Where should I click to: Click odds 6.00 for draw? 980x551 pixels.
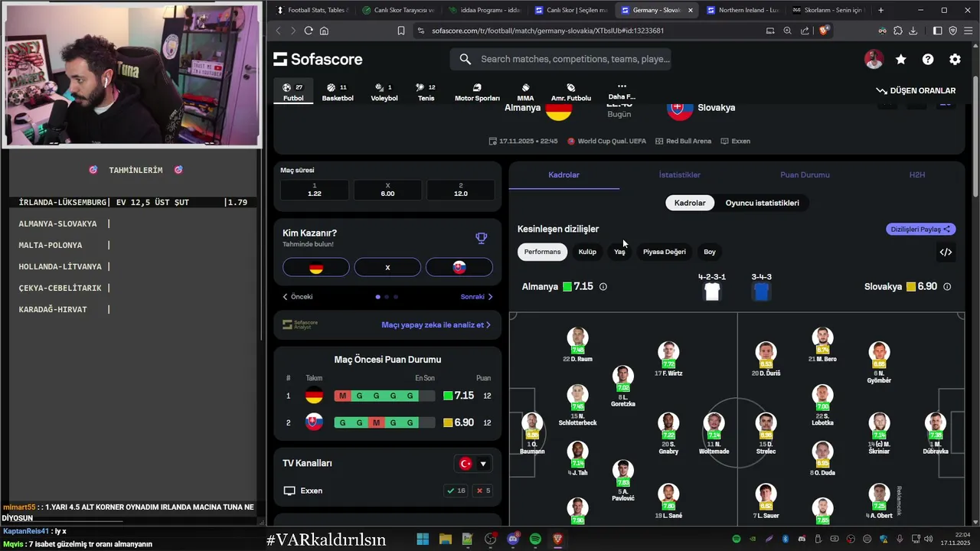click(x=387, y=190)
